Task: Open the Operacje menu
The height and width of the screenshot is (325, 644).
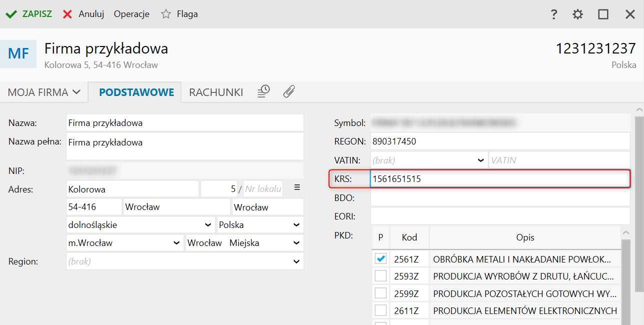Action: click(x=131, y=14)
